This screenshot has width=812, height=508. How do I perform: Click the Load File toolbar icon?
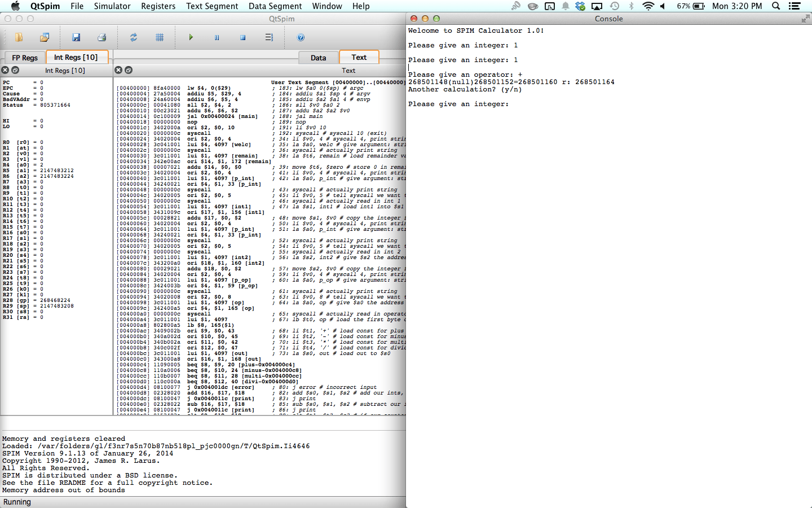pyautogui.click(x=19, y=37)
